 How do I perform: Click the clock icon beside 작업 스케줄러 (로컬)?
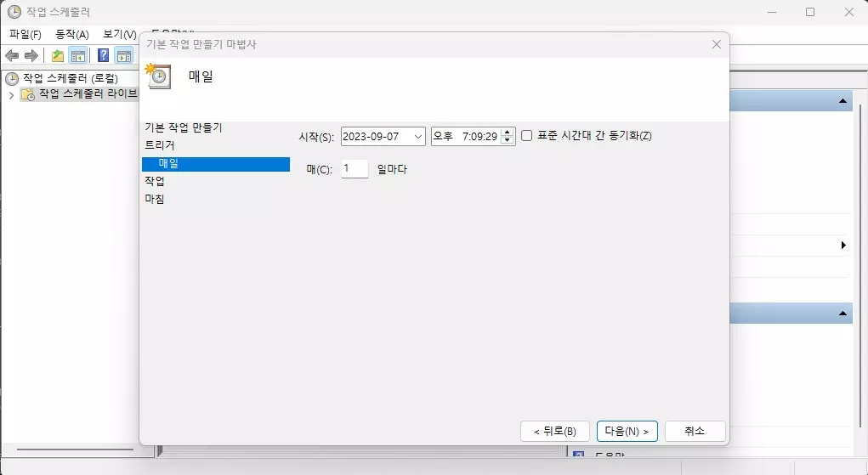pyautogui.click(x=12, y=79)
